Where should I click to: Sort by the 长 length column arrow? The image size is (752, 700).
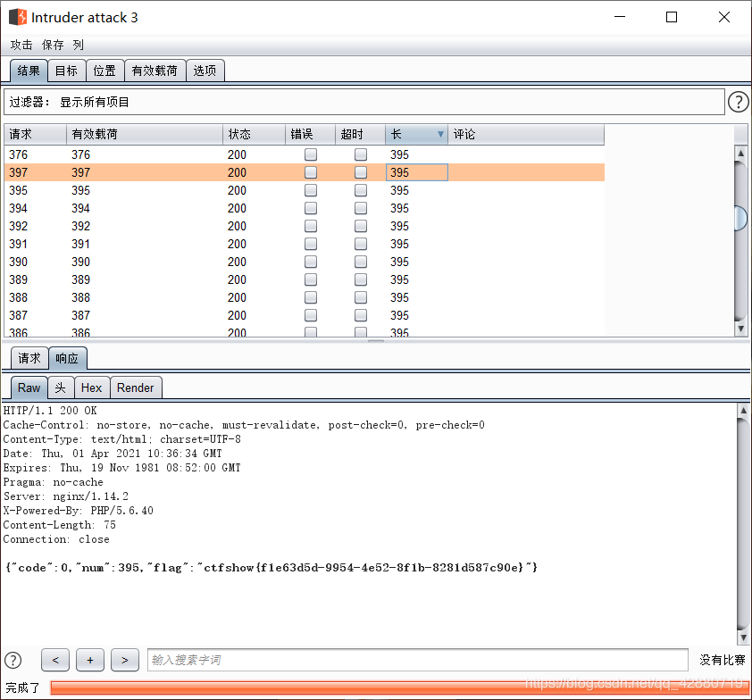point(440,134)
